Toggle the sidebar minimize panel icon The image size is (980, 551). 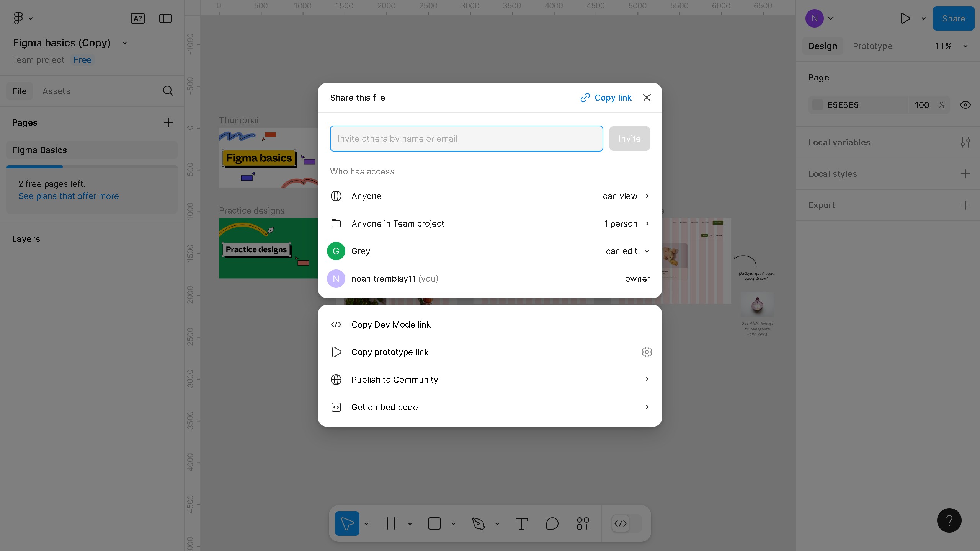click(165, 18)
